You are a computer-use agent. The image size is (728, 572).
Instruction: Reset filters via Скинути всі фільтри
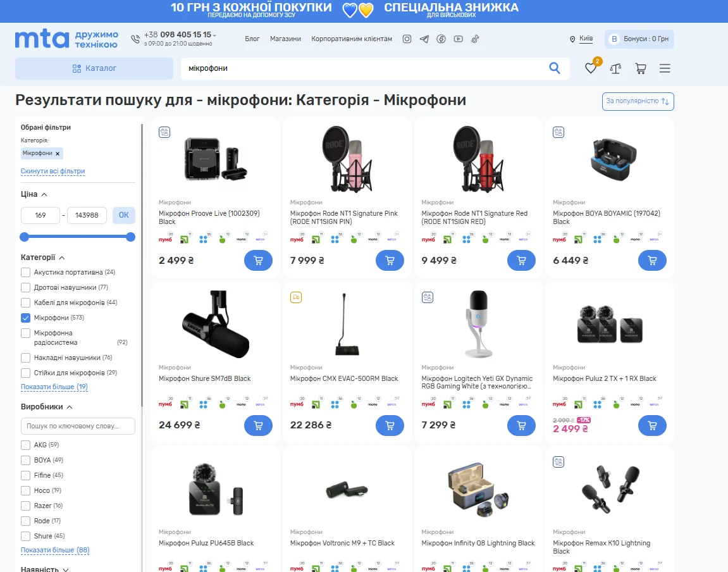(53, 171)
